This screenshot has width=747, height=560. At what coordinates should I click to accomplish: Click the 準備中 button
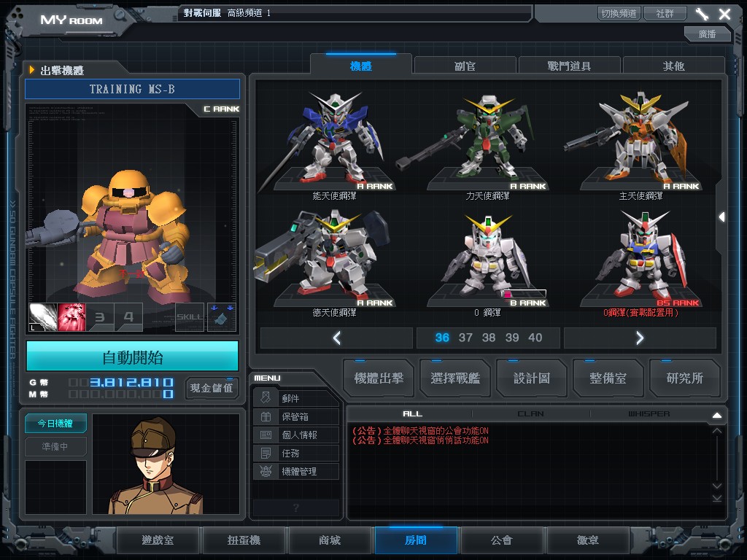(55, 447)
